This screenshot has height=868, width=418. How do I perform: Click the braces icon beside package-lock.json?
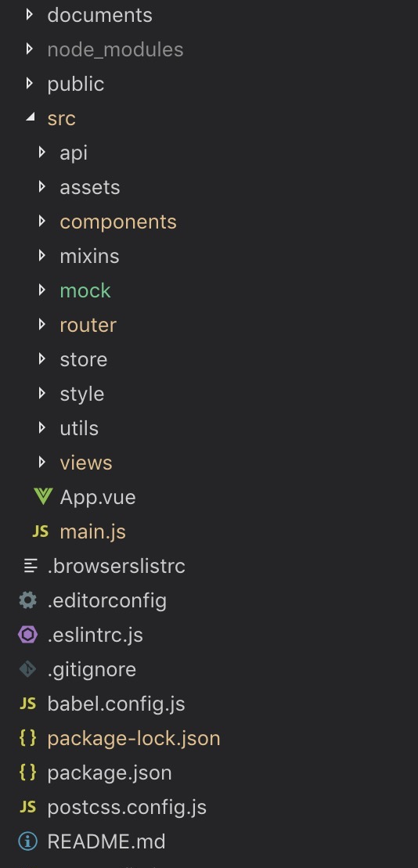(x=27, y=738)
